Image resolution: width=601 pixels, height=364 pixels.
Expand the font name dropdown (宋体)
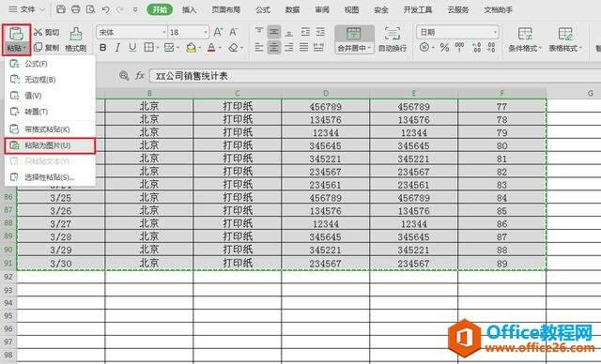click(164, 32)
